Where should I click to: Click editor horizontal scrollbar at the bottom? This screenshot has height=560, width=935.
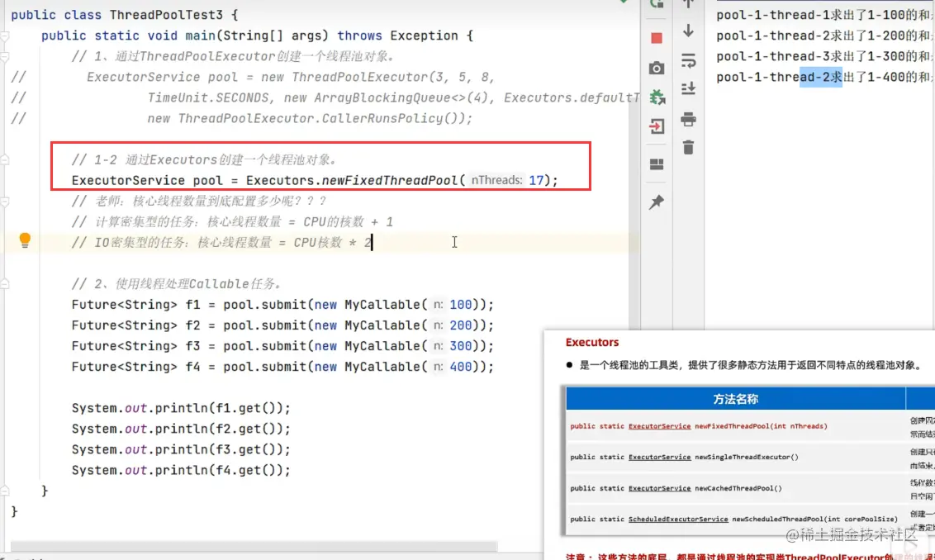(x=254, y=546)
